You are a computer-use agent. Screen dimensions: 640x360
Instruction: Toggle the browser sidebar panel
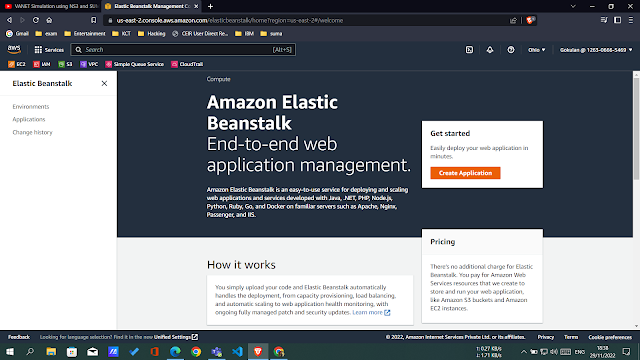pos(618,20)
